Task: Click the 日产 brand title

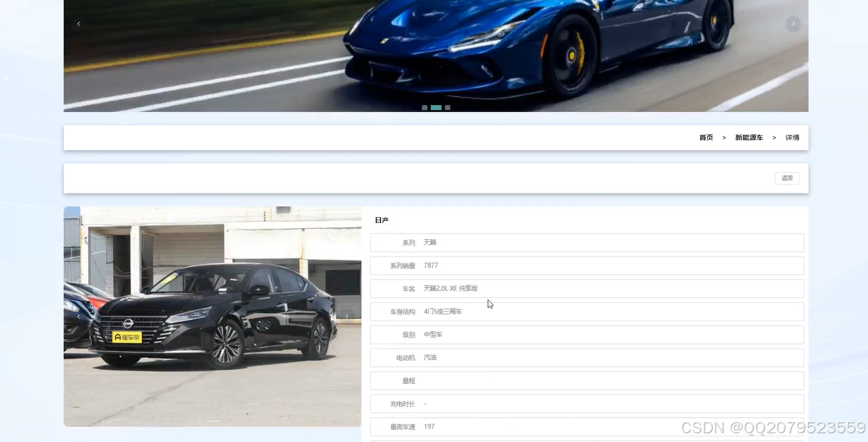Action: 381,220
